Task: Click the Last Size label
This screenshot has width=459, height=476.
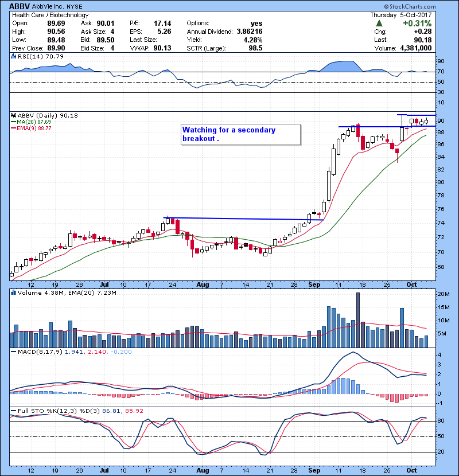Action: tap(143, 40)
